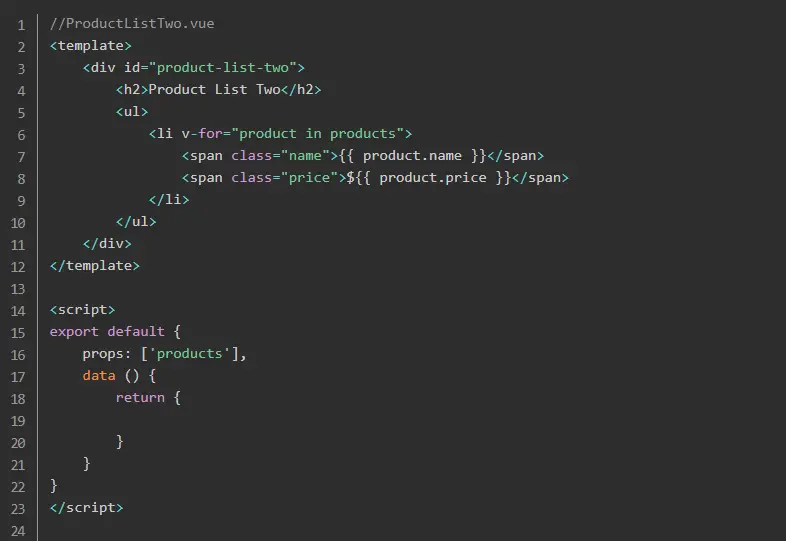
Task: Click line number 1 in the gutter
Action: tap(21, 25)
